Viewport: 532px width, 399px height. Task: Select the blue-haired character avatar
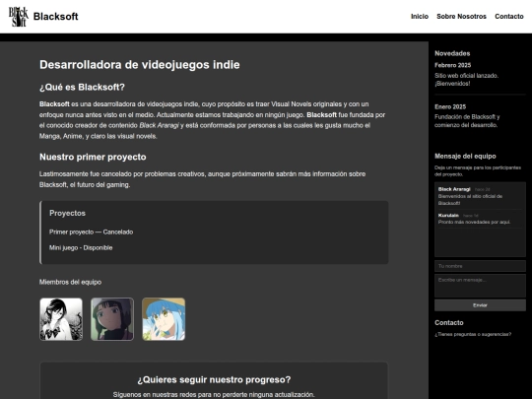click(164, 319)
